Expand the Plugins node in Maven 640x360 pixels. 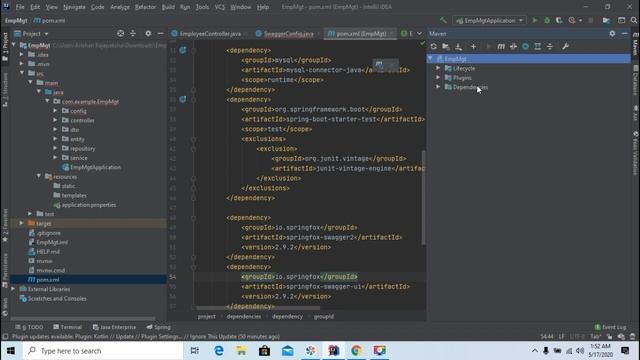tap(438, 78)
